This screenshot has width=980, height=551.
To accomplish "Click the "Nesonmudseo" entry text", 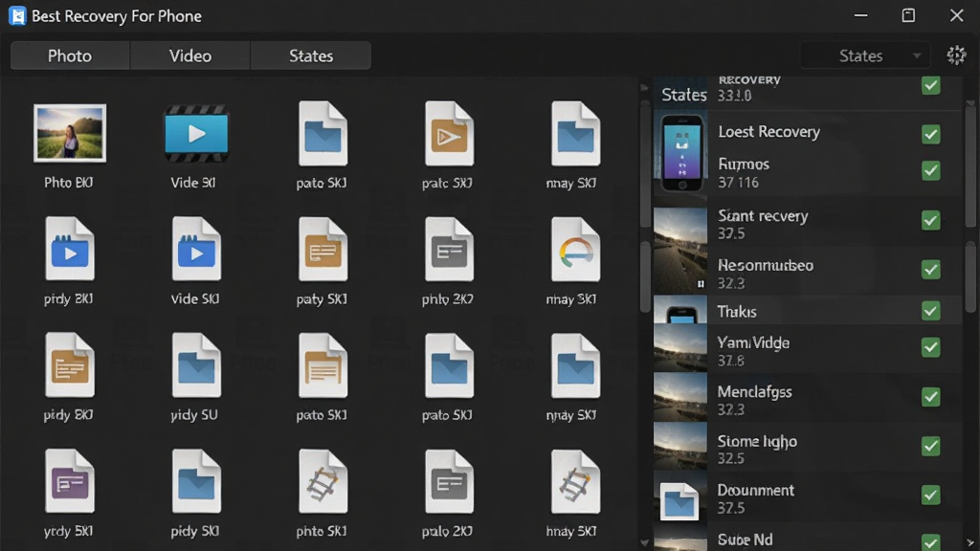I will point(766,266).
